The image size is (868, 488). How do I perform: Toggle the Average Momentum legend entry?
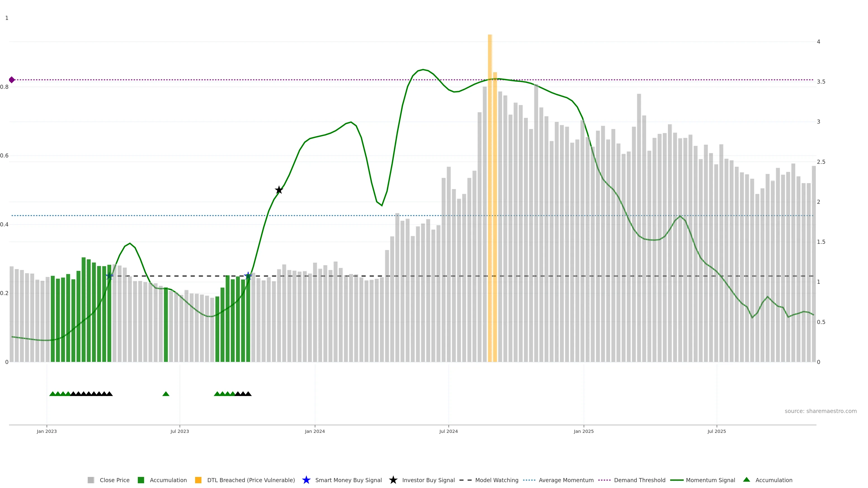(566, 480)
